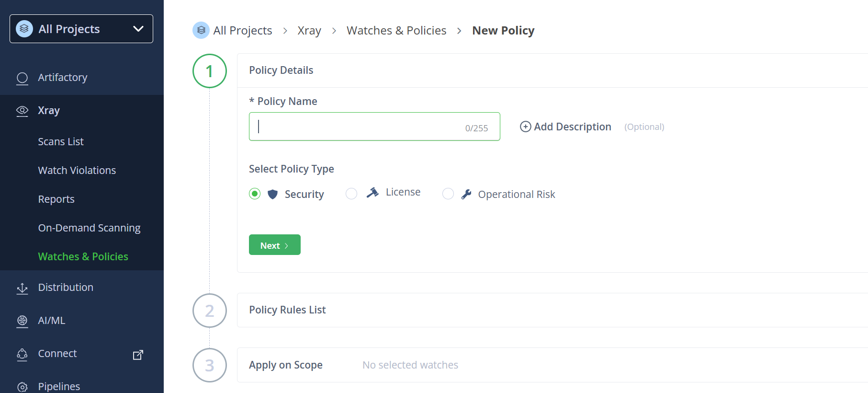Open Connect external link icon
868x393 pixels.
pyautogui.click(x=138, y=355)
